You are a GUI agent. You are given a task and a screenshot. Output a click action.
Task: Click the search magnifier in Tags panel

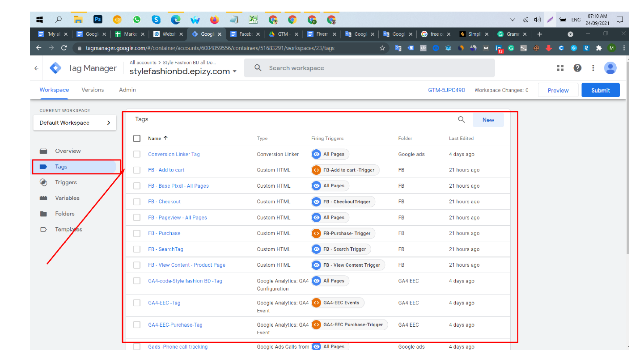tap(461, 120)
